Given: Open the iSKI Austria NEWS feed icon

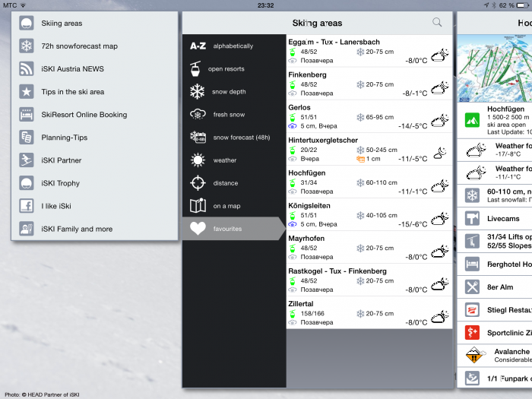Looking at the screenshot, I should tap(27, 68).
